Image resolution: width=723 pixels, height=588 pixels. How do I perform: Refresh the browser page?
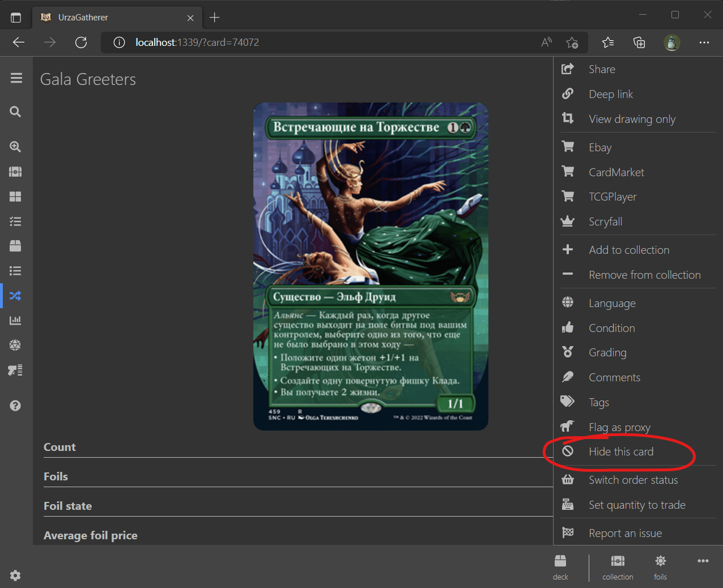click(81, 42)
